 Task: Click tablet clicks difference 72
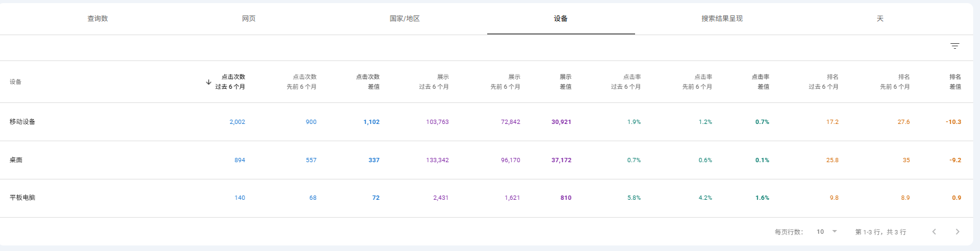coord(376,198)
